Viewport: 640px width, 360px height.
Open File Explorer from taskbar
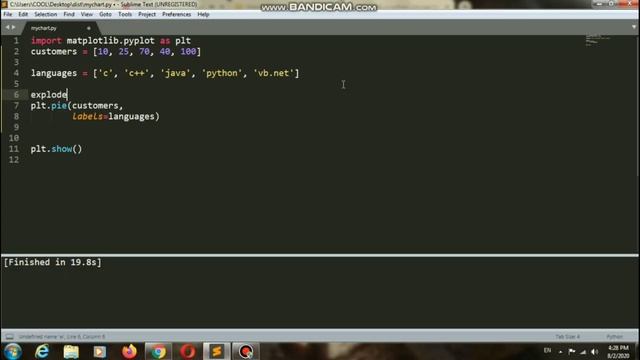(71, 351)
